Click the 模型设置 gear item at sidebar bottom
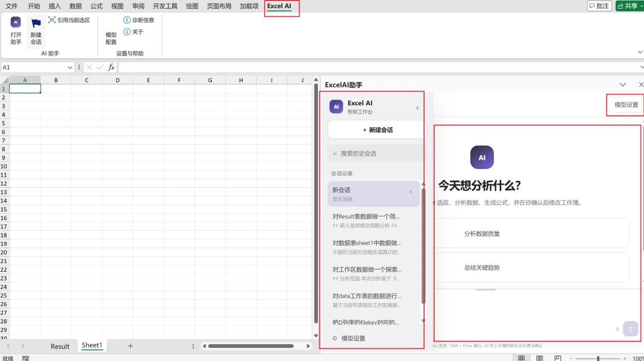Image resolution: width=644 pixels, height=361 pixels. 349,338
